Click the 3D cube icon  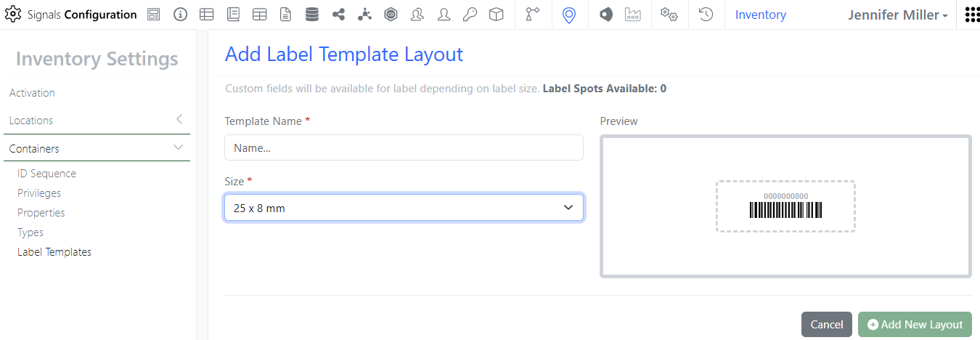496,15
